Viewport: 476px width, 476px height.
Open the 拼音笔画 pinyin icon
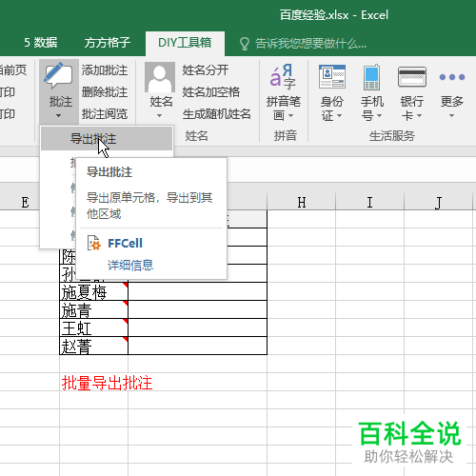[283, 76]
